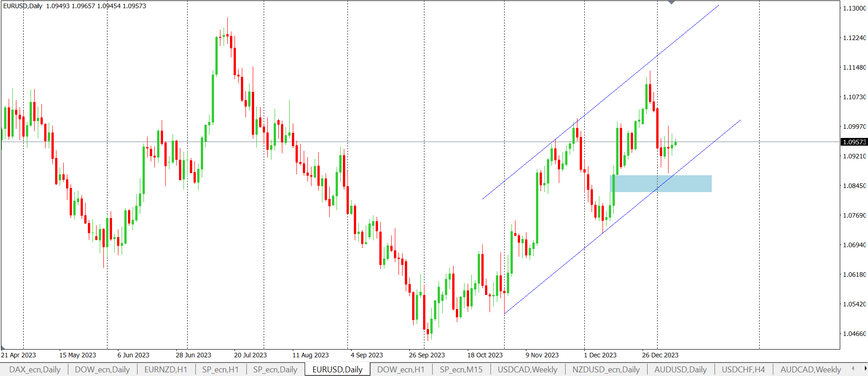Click the 1.11480 price scale label
The height and width of the screenshot is (376, 868).
click(854, 67)
